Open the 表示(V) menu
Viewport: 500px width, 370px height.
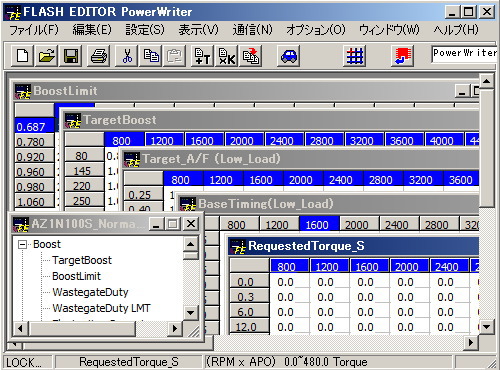pos(198,30)
